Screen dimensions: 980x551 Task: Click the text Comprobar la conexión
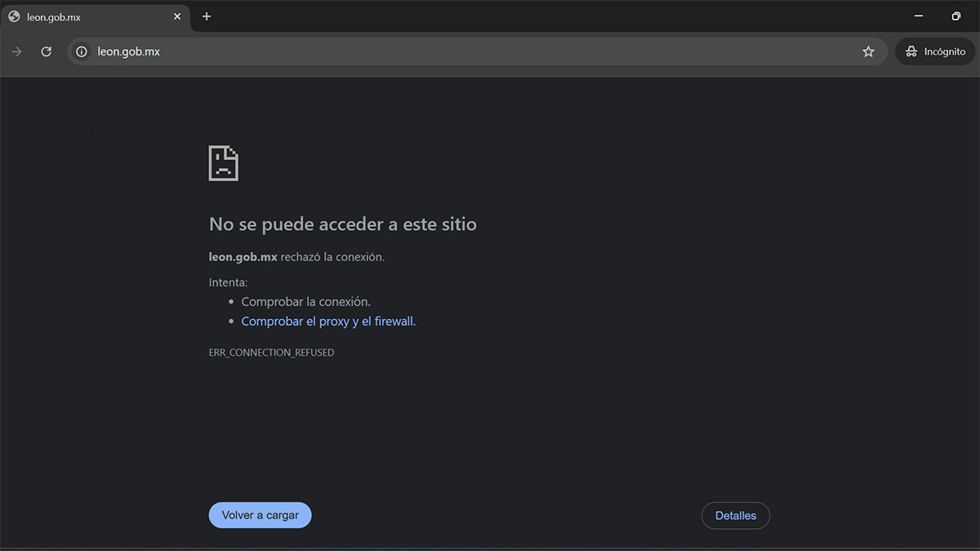pos(305,302)
